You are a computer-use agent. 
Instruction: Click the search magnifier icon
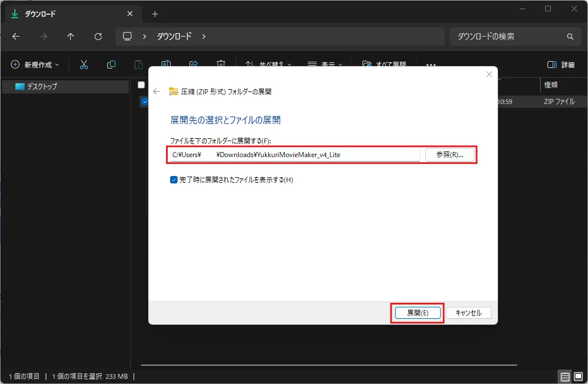click(570, 37)
